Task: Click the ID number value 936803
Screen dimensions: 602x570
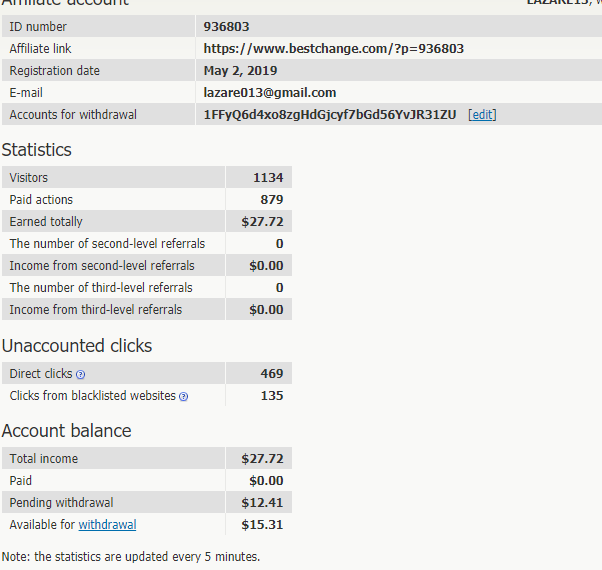Action: click(226, 26)
